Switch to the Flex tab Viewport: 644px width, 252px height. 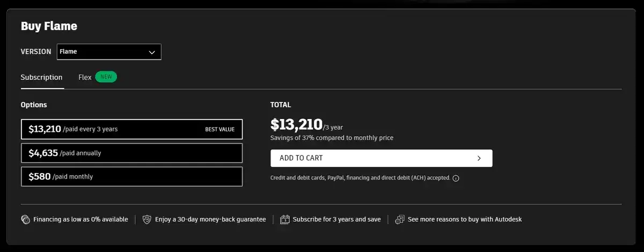pyautogui.click(x=85, y=77)
